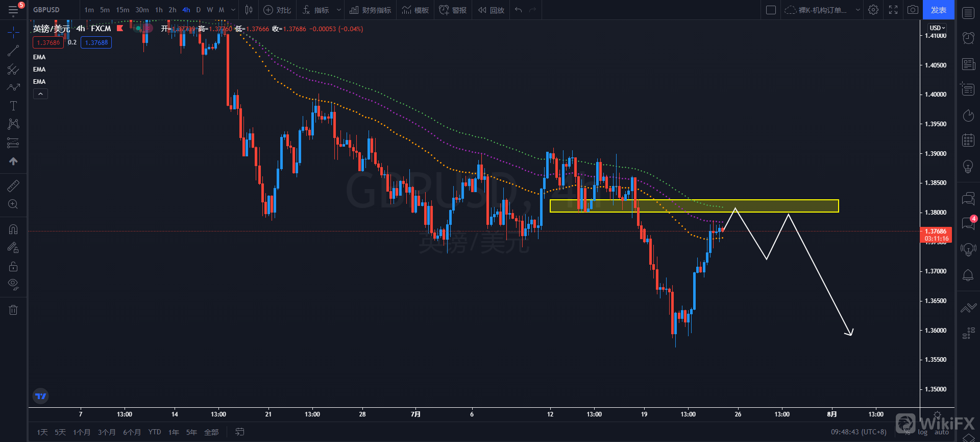Select the text annotation tool
The image size is (980, 442).
pos(13,106)
